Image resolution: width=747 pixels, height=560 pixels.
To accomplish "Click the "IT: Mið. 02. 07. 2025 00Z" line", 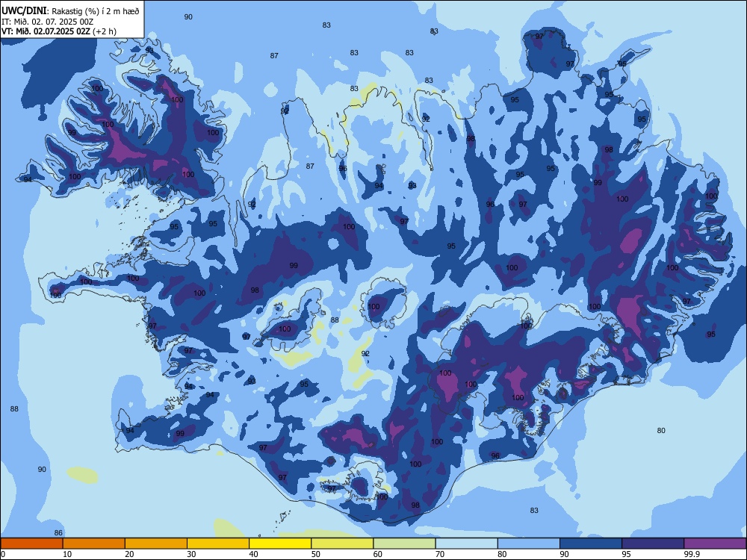I will point(46,22).
